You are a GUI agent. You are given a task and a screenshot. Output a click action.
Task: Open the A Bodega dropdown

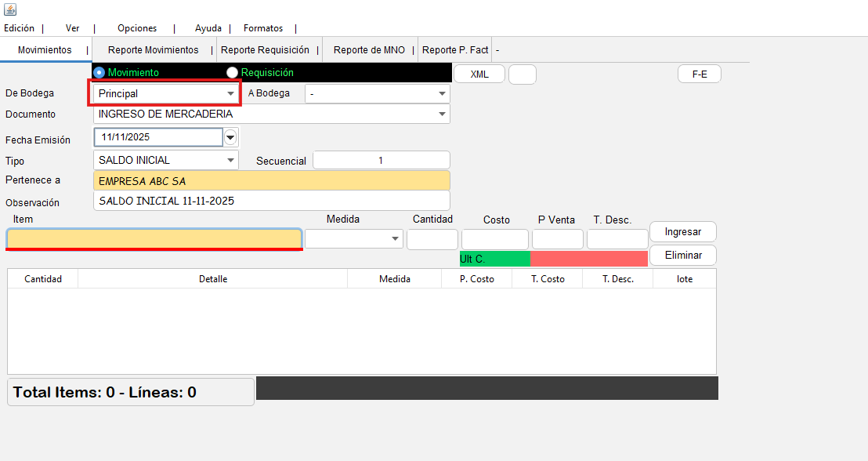point(442,93)
